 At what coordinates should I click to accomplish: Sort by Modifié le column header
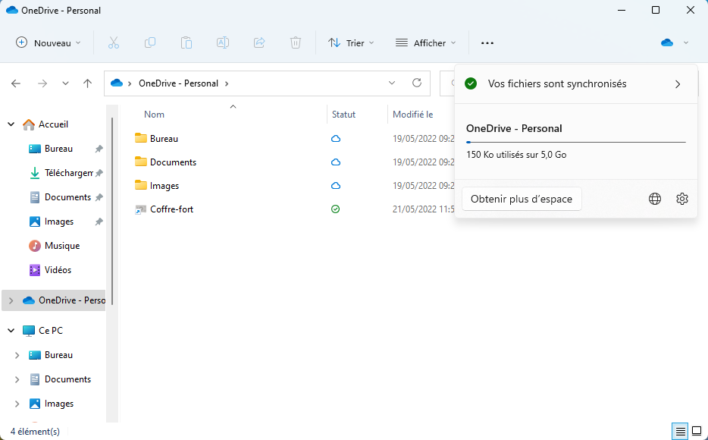point(413,114)
